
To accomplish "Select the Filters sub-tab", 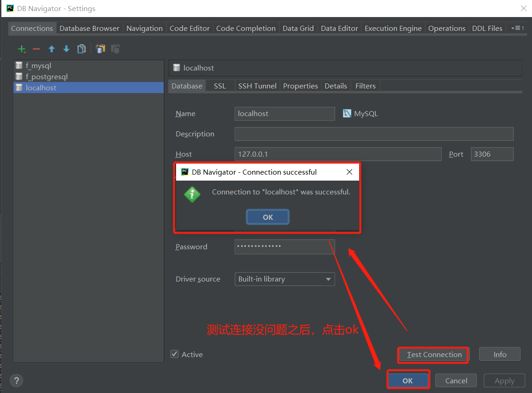I will (366, 86).
